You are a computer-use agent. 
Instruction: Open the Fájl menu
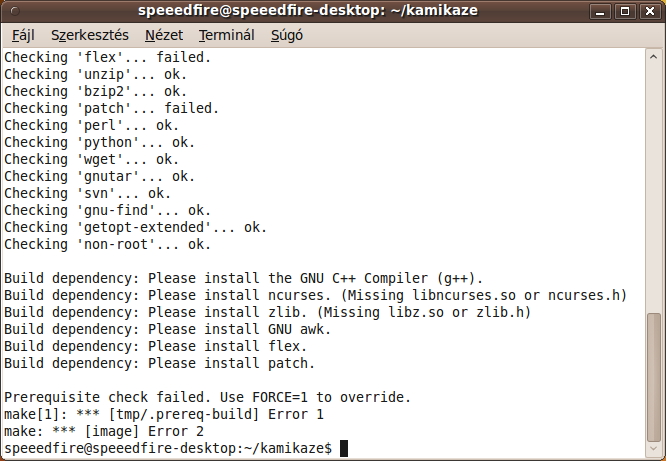click(23, 35)
